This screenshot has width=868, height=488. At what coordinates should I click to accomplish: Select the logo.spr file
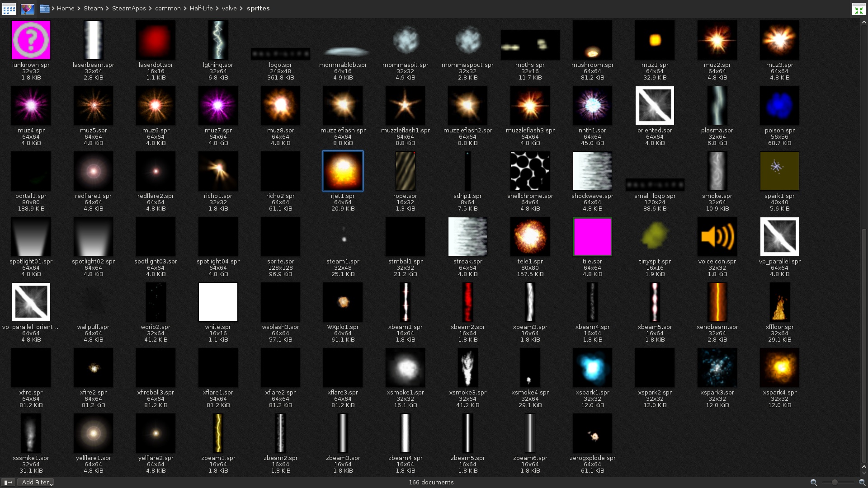click(280, 54)
